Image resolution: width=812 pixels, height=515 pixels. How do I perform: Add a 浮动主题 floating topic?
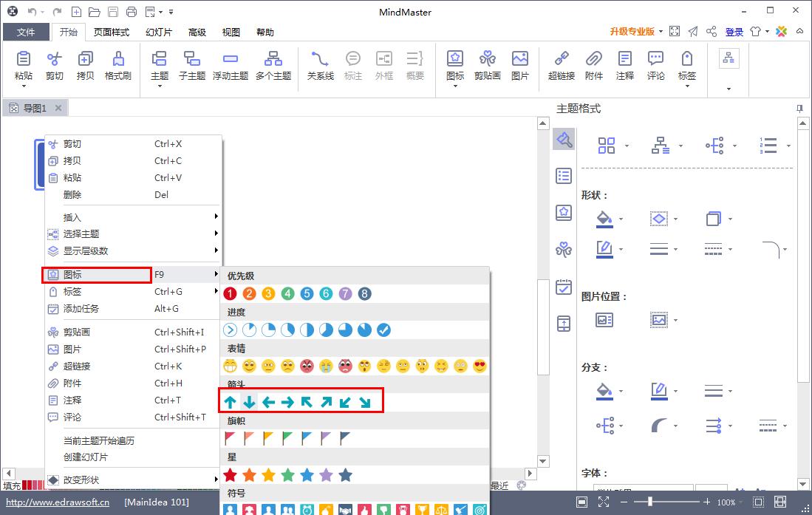[231, 65]
